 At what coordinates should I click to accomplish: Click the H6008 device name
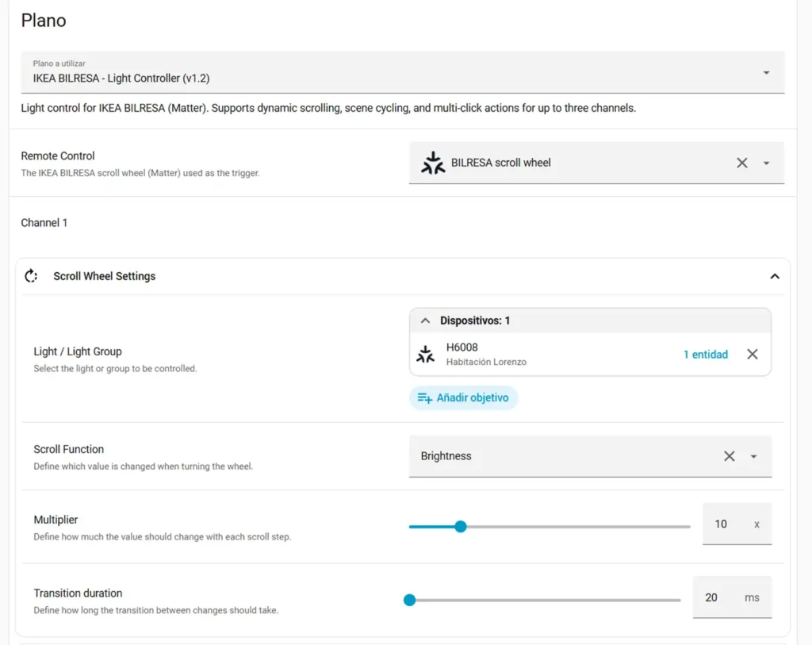click(462, 347)
